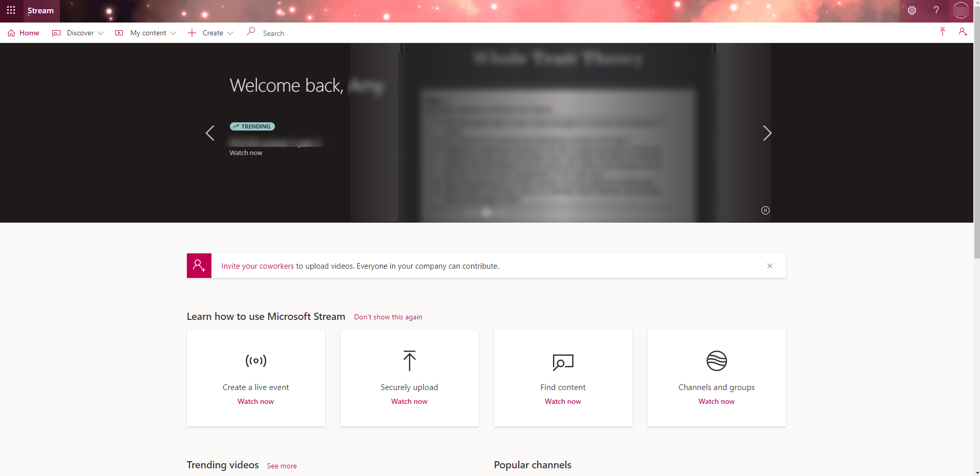The width and height of the screenshot is (980, 476).
Task: Click the invite people icon in navigation bar
Action: [x=963, y=32]
